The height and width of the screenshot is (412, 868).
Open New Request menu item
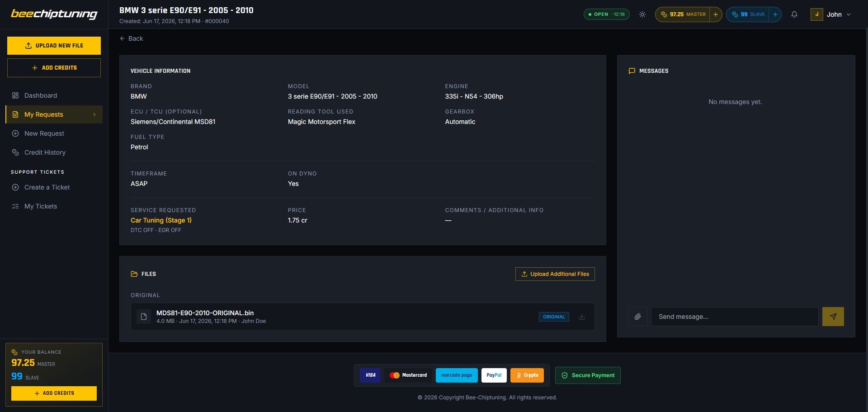[x=54, y=133]
